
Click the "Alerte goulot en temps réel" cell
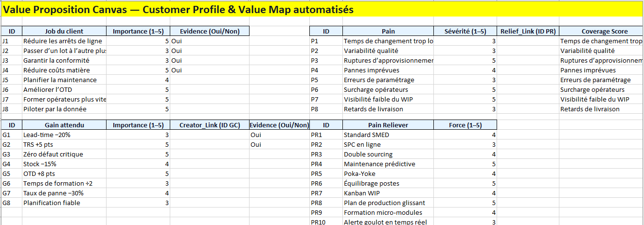coord(388,222)
